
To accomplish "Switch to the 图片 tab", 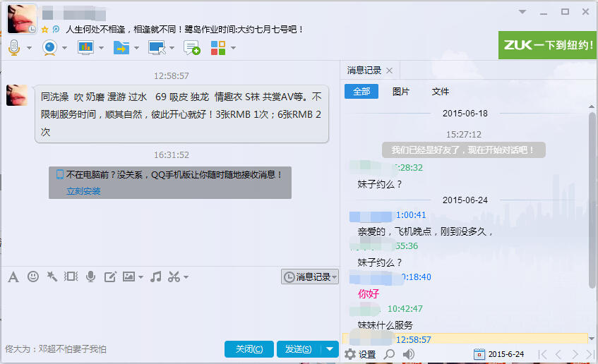I will pyautogui.click(x=400, y=92).
